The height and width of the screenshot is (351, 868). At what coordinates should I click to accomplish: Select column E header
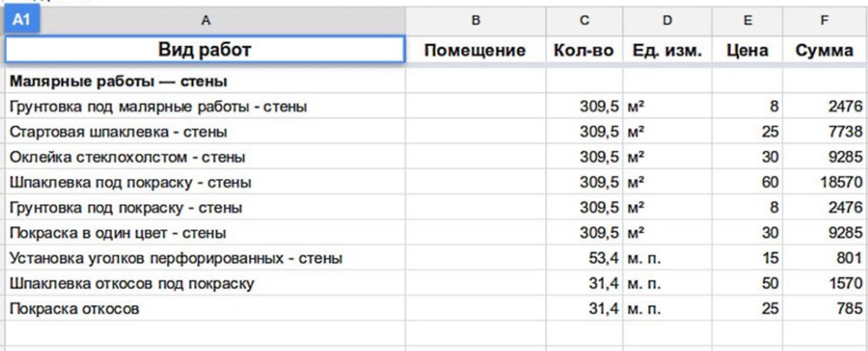pos(746,20)
